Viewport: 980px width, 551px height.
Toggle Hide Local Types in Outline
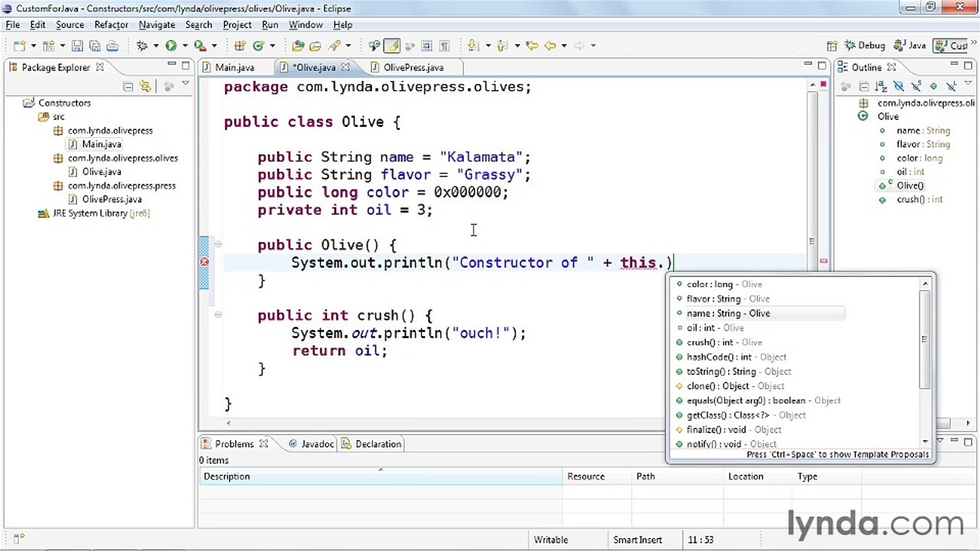click(x=952, y=86)
